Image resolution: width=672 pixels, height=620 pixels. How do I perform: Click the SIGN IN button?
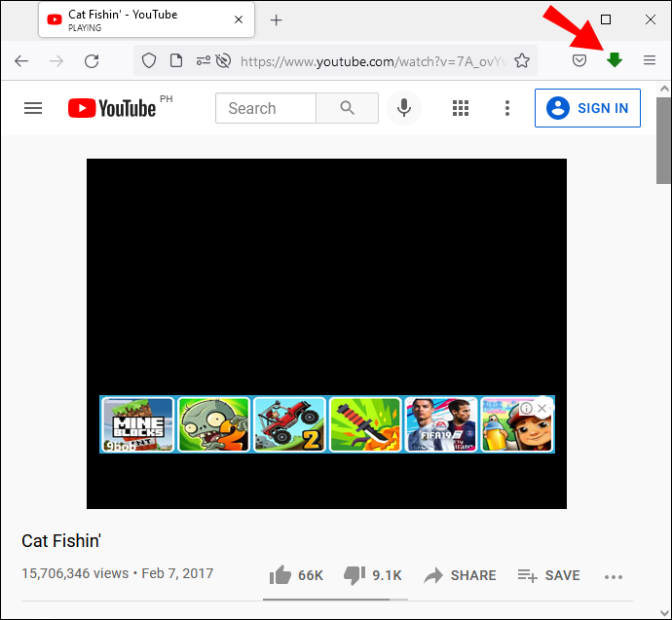(587, 108)
